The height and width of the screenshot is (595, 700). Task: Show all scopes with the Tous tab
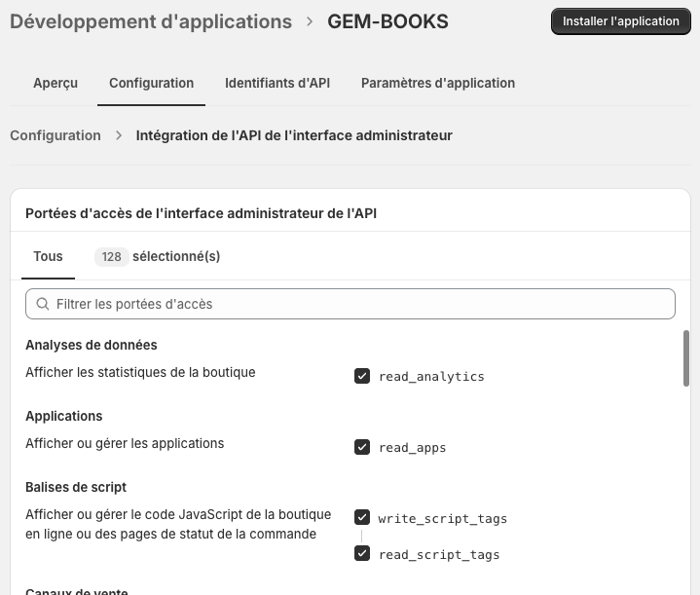tap(48, 256)
